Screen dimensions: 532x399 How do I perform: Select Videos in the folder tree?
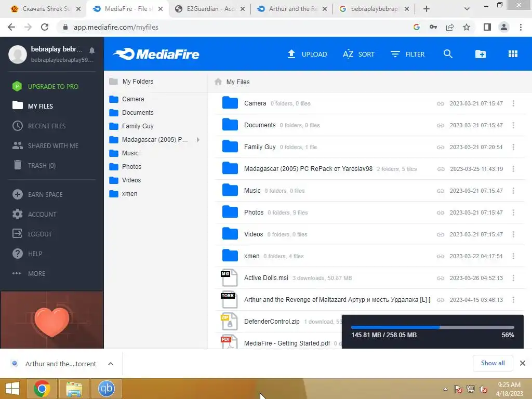(x=125, y=180)
